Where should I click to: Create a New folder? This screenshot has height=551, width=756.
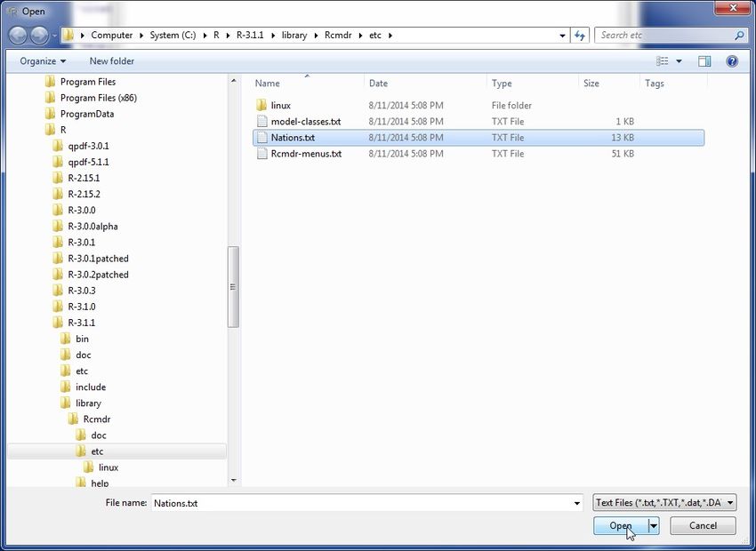pyautogui.click(x=112, y=61)
